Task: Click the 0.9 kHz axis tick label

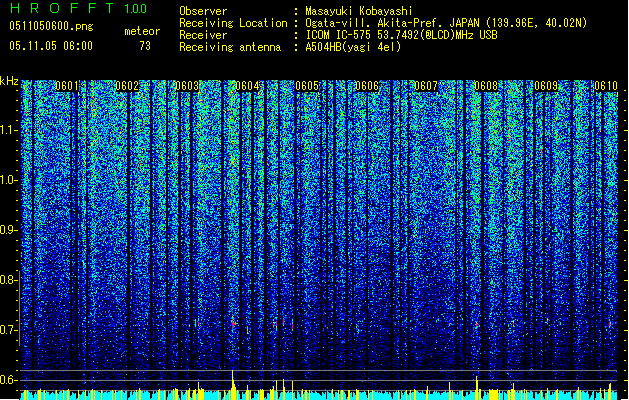Action: (x=8, y=230)
